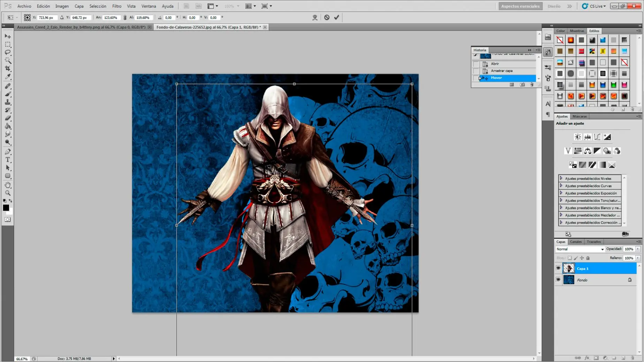The width and height of the screenshot is (644, 362).
Task: Open CS Live dropdown
Action: (x=594, y=6)
